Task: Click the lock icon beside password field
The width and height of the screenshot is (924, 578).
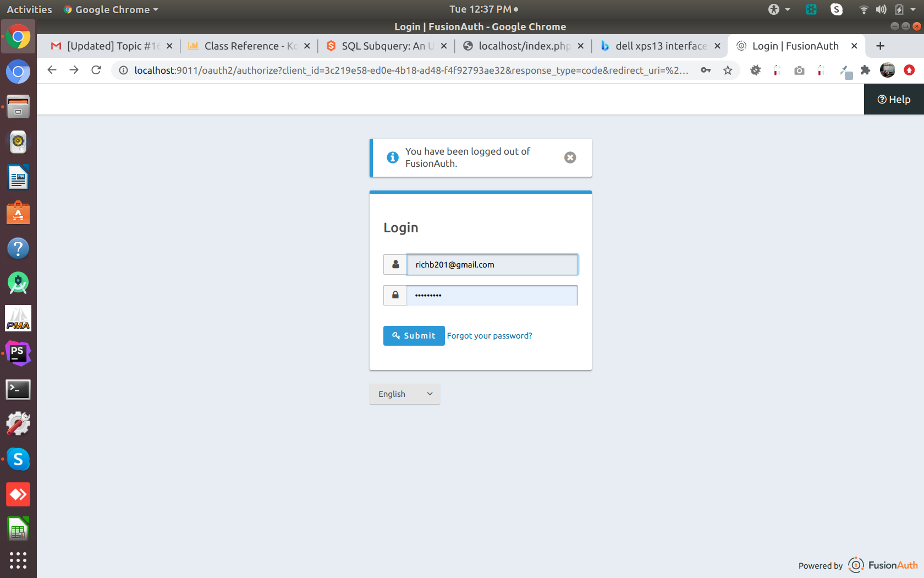Action: (395, 295)
